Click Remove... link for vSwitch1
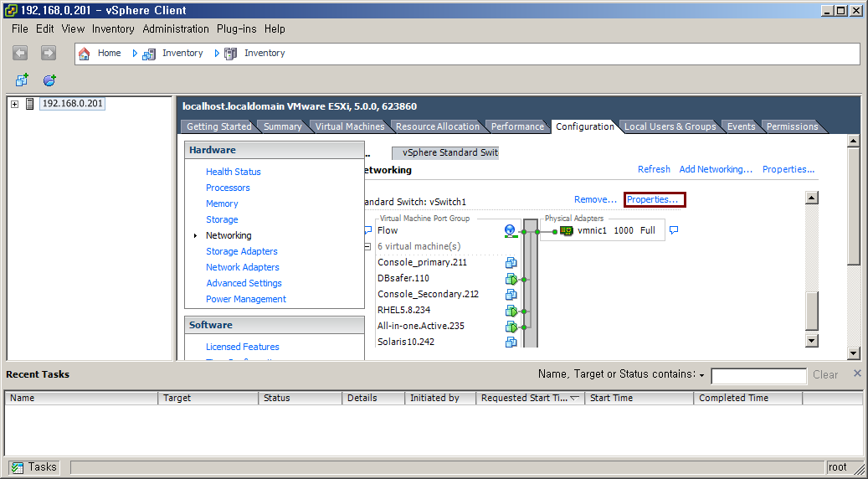Image resolution: width=868 pixels, height=479 pixels. coord(595,200)
